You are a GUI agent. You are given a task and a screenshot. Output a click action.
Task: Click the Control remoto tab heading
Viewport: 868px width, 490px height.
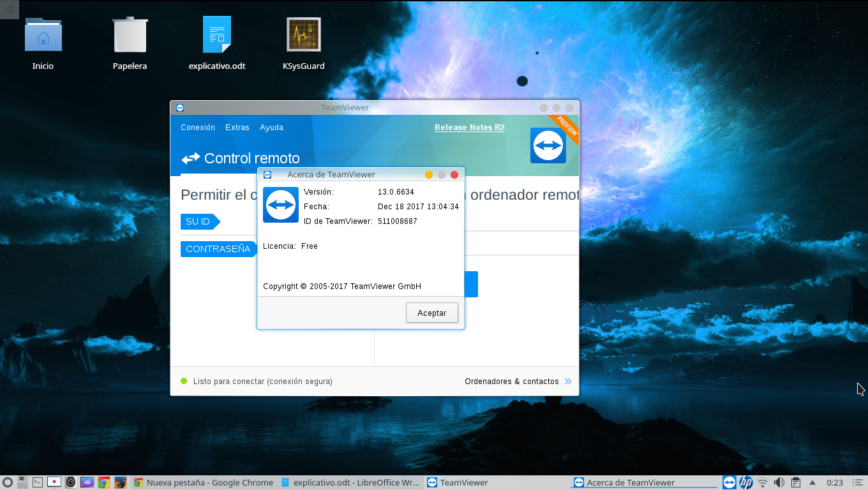241,158
